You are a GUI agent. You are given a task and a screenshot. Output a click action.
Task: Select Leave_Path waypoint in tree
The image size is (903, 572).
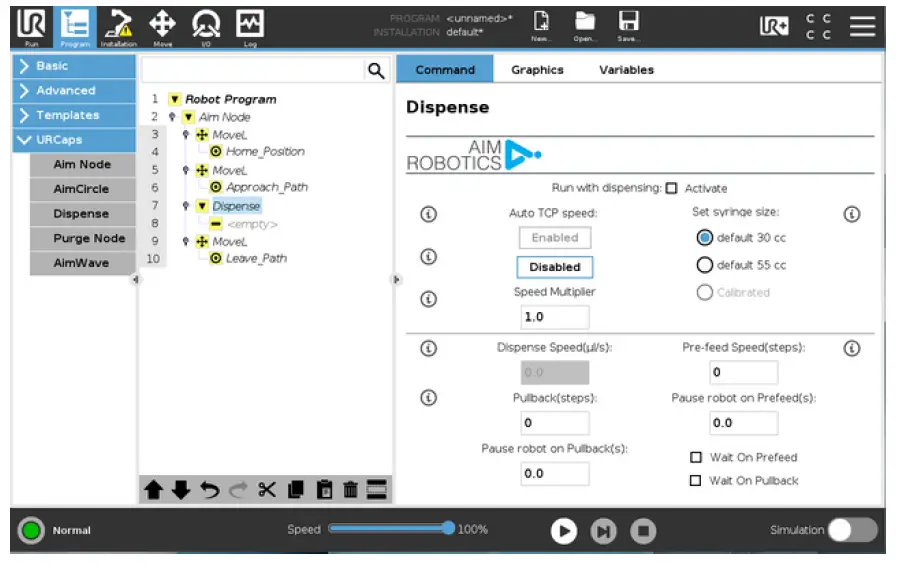(x=256, y=259)
